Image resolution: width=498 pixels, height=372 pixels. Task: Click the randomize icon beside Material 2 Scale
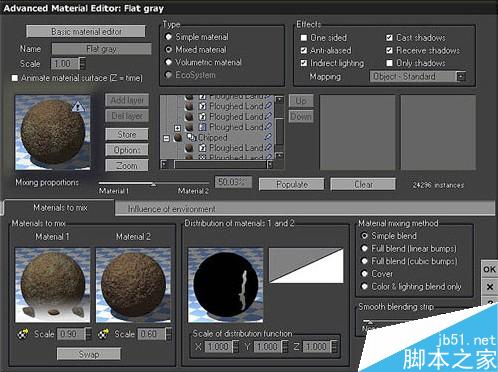tap(103, 334)
